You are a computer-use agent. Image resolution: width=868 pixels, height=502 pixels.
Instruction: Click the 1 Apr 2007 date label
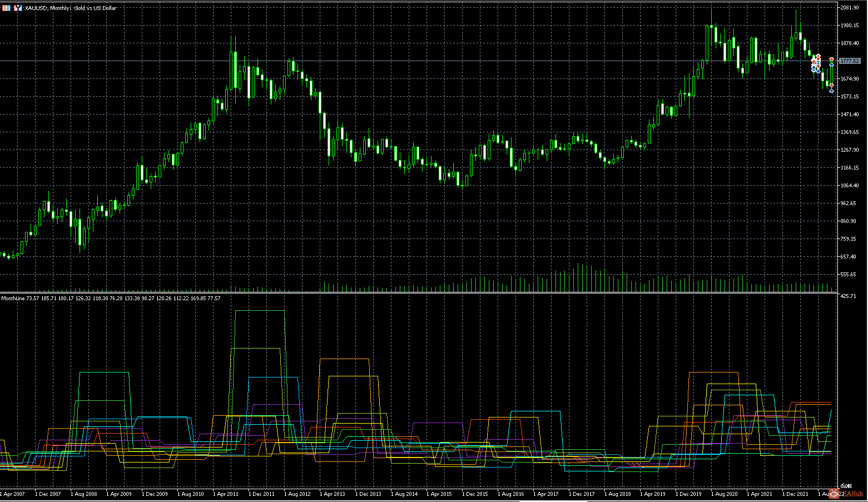click(x=12, y=494)
